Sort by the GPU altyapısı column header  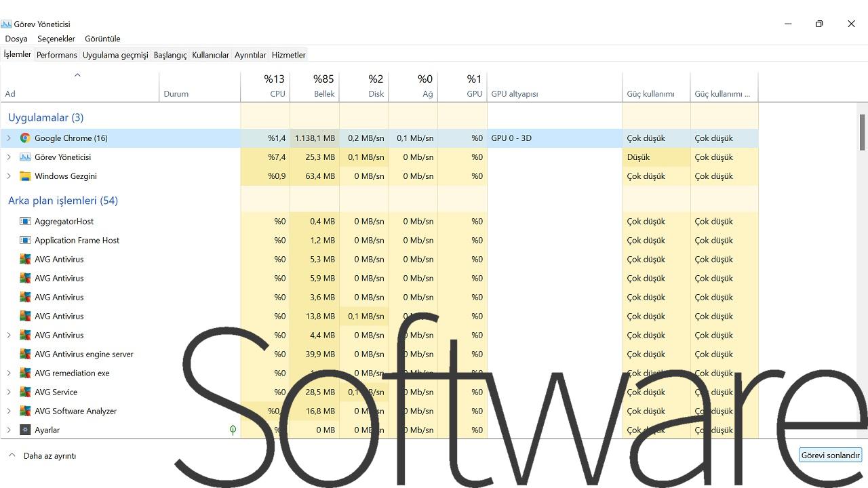(x=555, y=86)
